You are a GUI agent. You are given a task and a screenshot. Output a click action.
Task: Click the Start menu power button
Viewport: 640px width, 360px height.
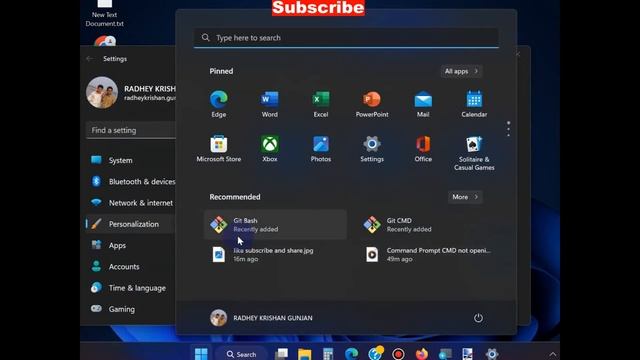478,318
